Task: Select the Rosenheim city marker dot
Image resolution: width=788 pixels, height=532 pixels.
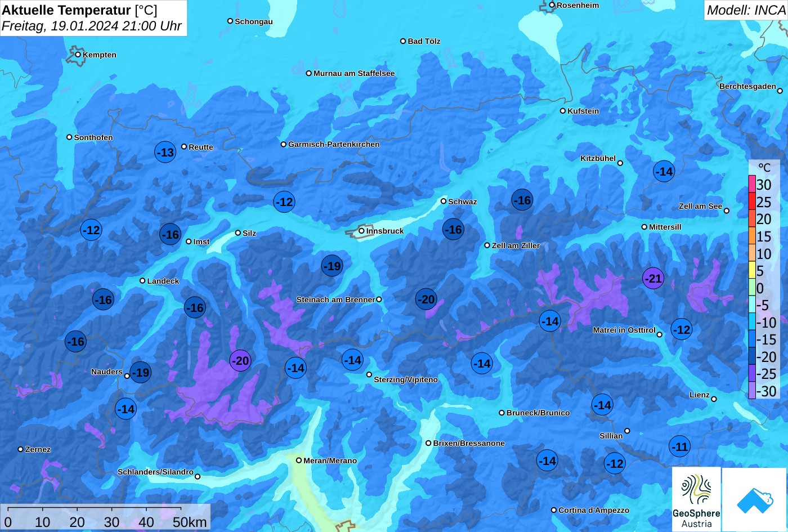Action: [x=552, y=5]
